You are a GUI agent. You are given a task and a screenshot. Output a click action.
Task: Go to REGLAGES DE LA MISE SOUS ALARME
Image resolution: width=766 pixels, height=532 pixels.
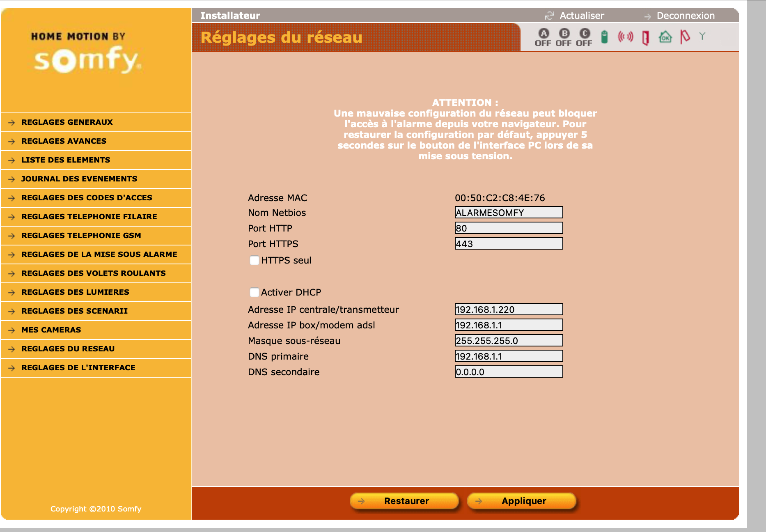click(x=96, y=255)
